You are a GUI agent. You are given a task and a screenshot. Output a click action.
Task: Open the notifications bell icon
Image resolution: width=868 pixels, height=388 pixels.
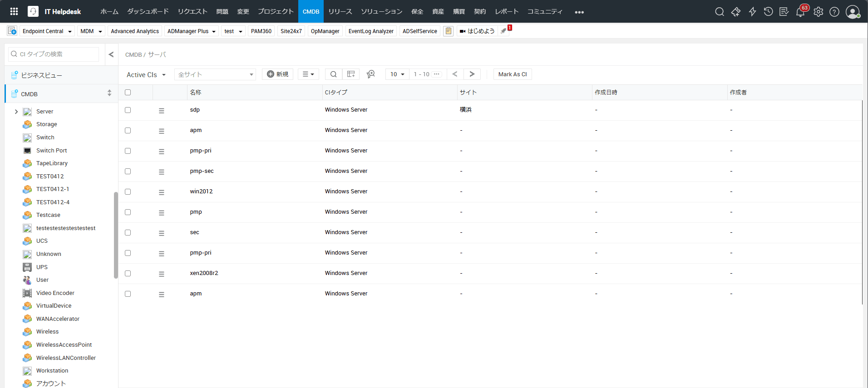[800, 12]
